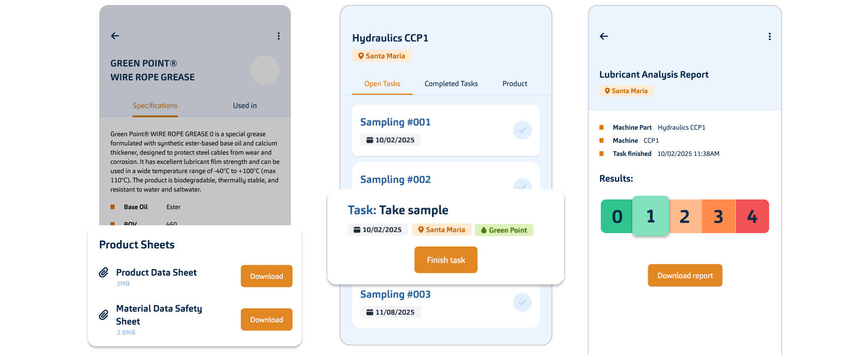Toggle the checkmark on Sampling #003

click(x=522, y=302)
